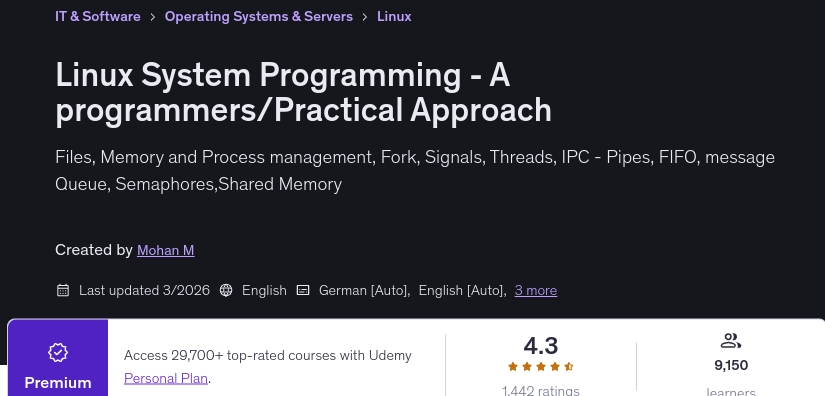Click the Premium badge checkmark icon
Image resolution: width=825 pixels, height=396 pixels.
[x=58, y=352]
